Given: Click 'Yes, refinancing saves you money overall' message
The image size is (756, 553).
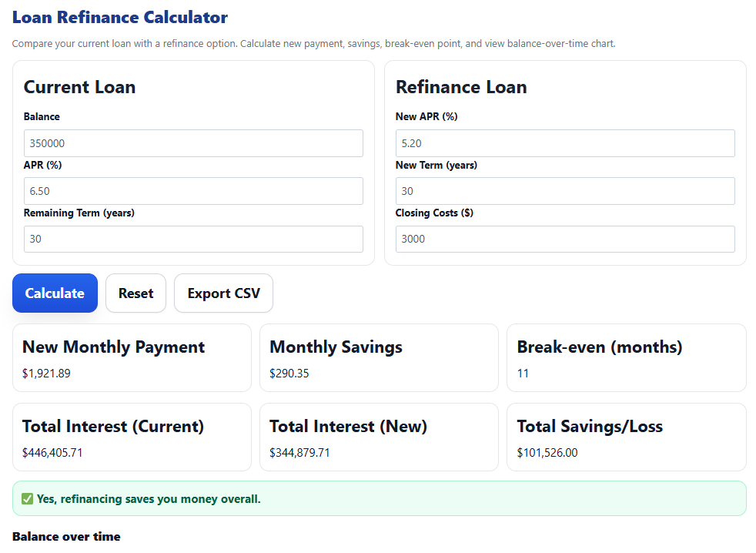Looking at the screenshot, I should point(149,498).
